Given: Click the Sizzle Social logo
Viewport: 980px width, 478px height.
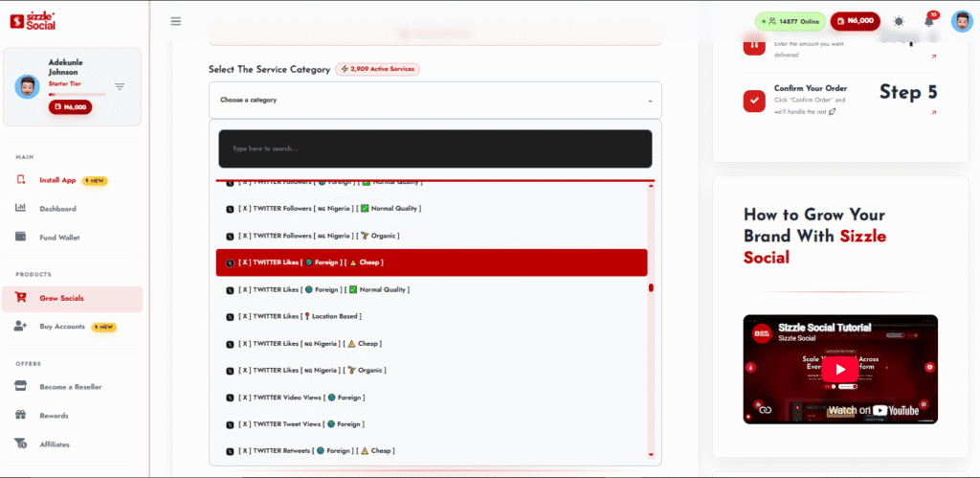Looking at the screenshot, I should coord(33,21).
